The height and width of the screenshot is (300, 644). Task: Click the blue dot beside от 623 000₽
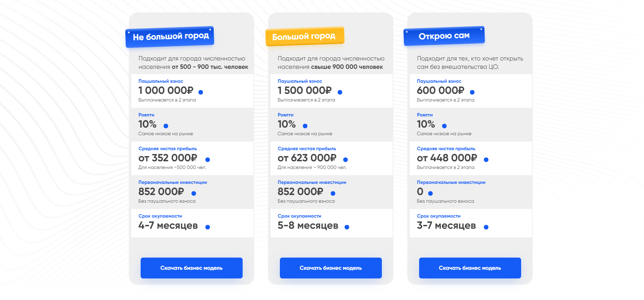point(345,160)
